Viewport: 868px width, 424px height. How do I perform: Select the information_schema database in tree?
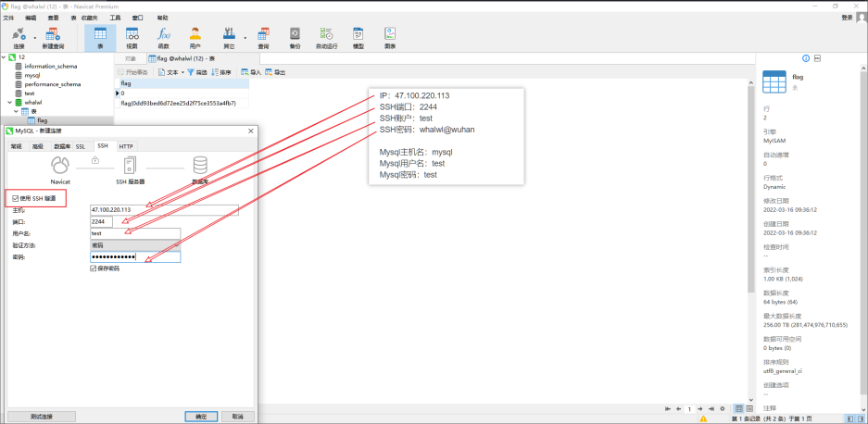[x=51, y=66]
